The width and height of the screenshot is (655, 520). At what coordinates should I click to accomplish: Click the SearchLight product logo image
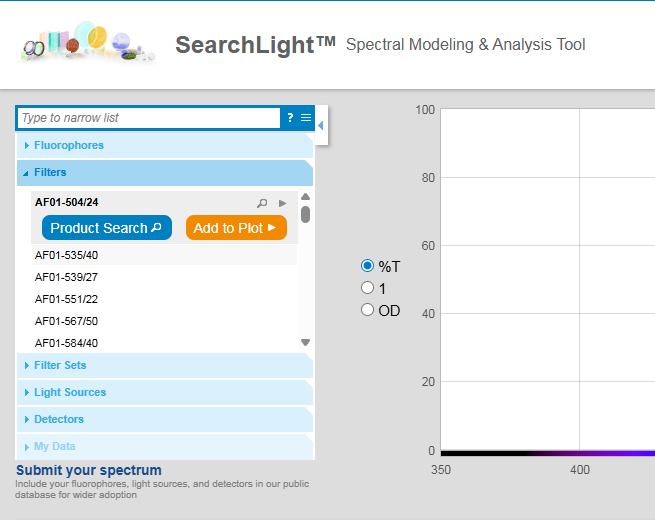click(89, 43)
